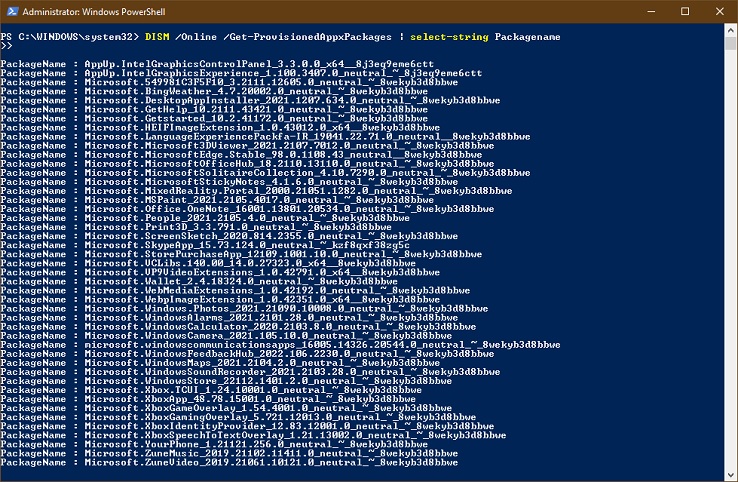Click the scrollbar down arrow
Screen dimensions: 738x482
click(730, 474)
